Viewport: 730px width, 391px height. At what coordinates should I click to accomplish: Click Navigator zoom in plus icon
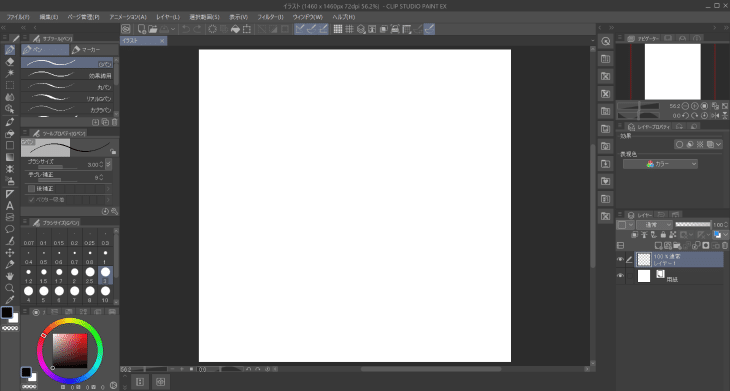click(695, 106)
